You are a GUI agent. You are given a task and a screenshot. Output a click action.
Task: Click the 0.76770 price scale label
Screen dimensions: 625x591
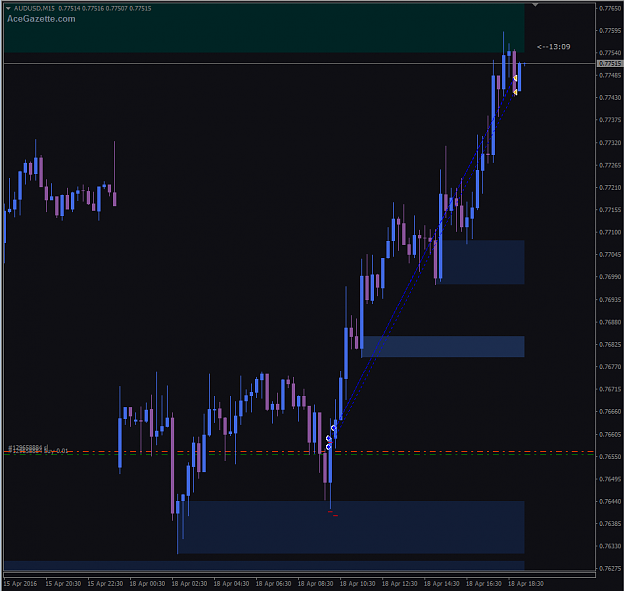click(610, 367)
